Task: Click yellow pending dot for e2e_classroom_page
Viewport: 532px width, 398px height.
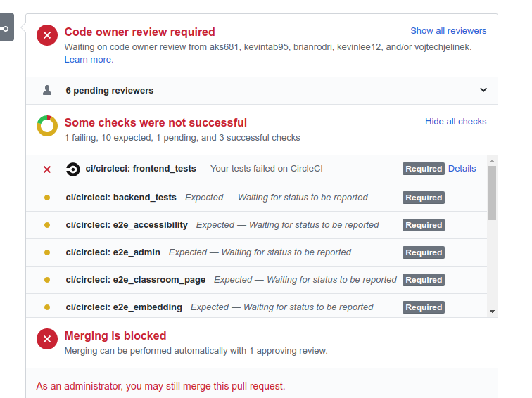Action: pyautogui.click(x=47, y=280)
